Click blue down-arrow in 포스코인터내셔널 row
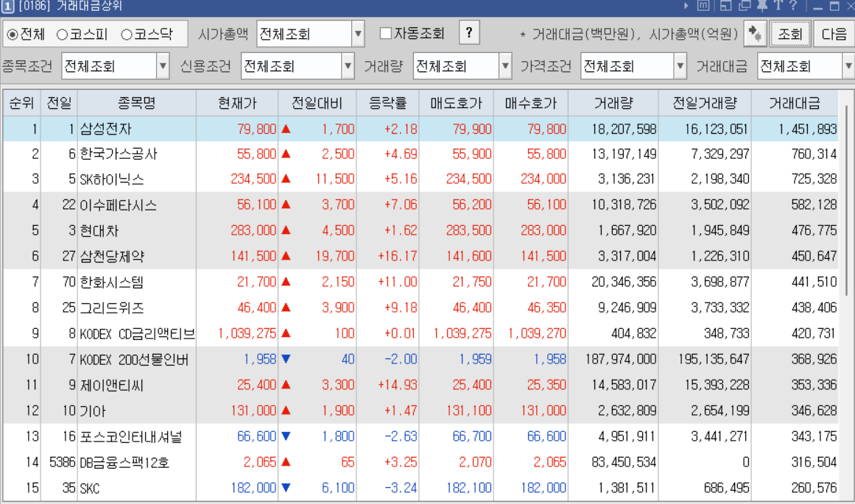Viewport: 855px width, 504px height. click(286, 436)
